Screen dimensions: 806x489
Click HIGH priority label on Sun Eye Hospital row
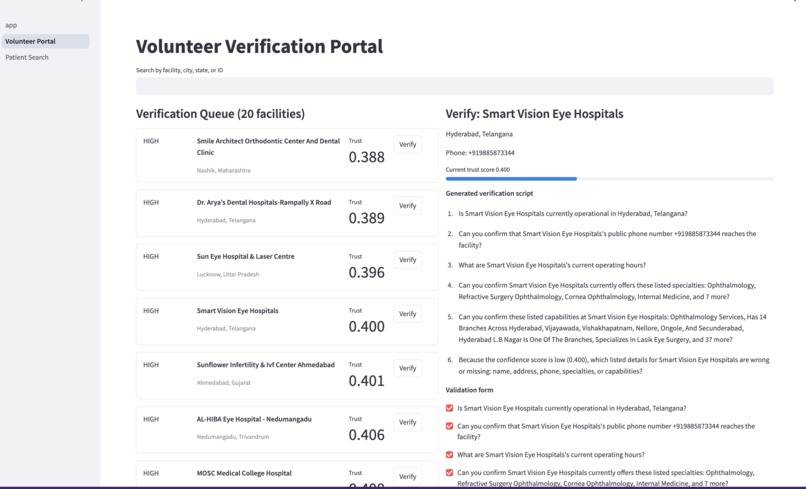click(151, 257)
